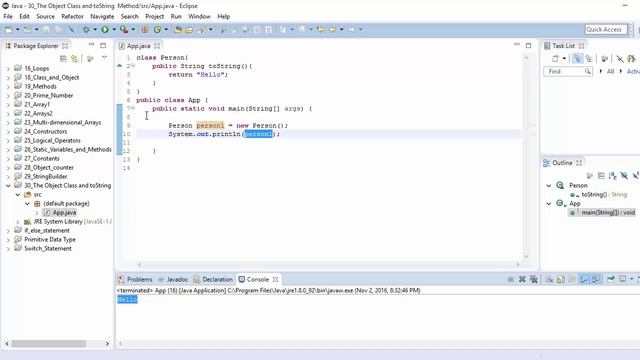Click the Back navigation arrow in toolbar
This screenshot has height=360, width=640.
(x=333, y=29)
